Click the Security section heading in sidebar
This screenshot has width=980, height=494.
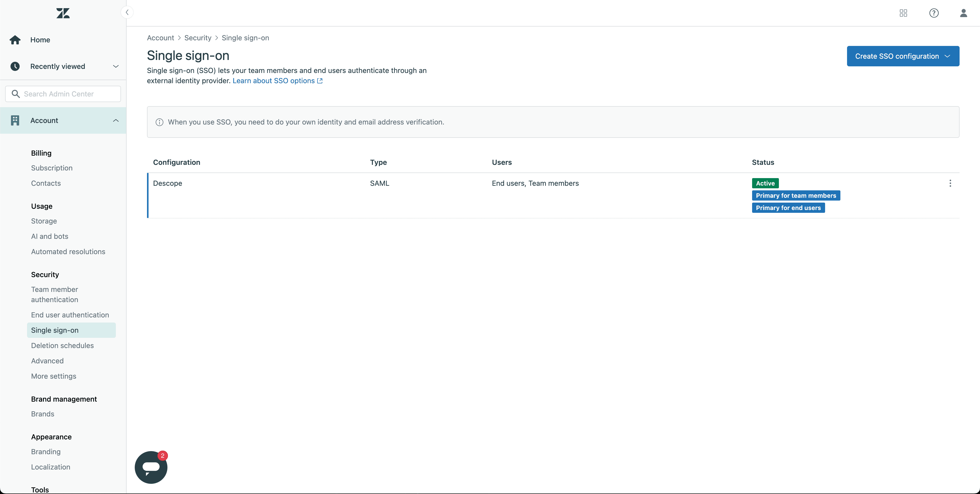[45, 274]
